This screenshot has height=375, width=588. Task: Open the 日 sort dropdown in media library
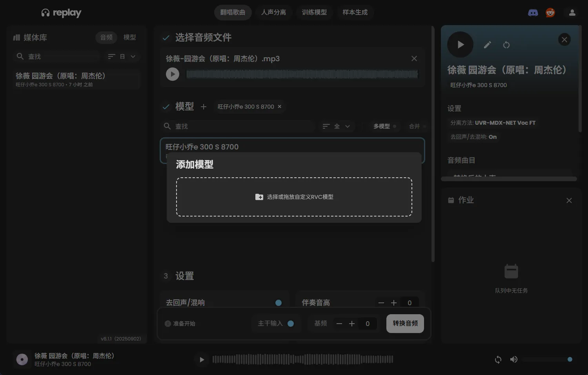pos(126,56)
